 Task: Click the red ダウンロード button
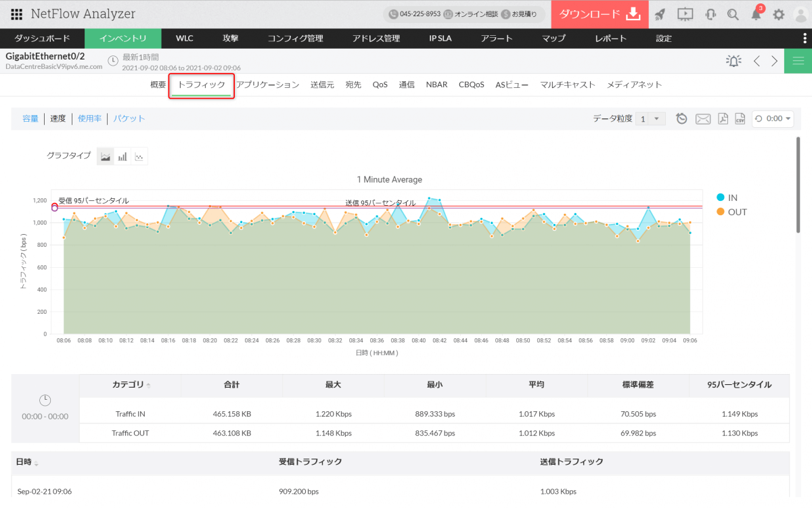pyautogui.click(x=600, y=14)
